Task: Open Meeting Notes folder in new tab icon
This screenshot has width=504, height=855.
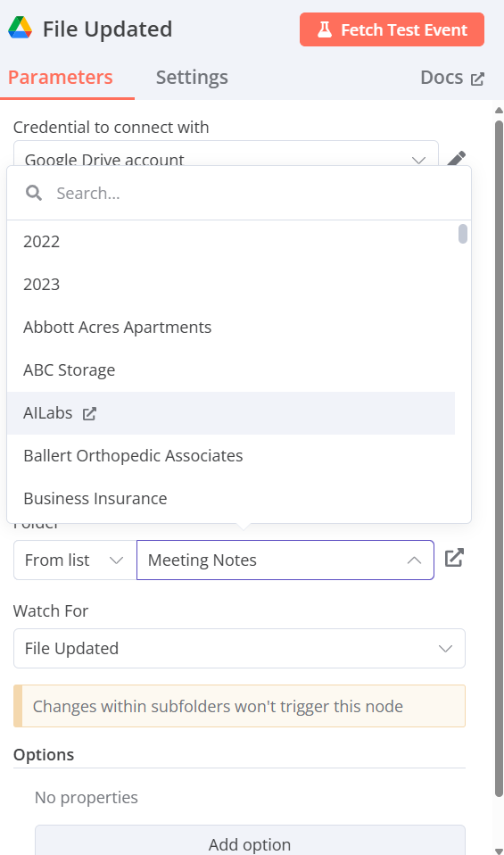Action: coord(454,558)
